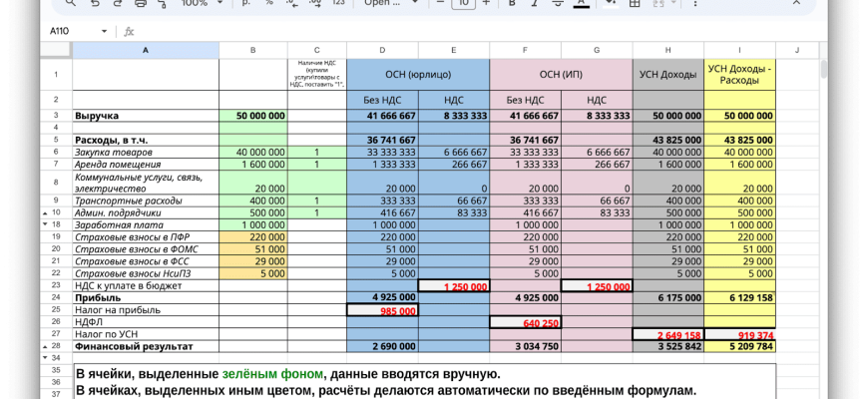Click the green cell with value 50 000 000
Image resolution: width=868 pixels, height=399 pixels.
point(253,116)
